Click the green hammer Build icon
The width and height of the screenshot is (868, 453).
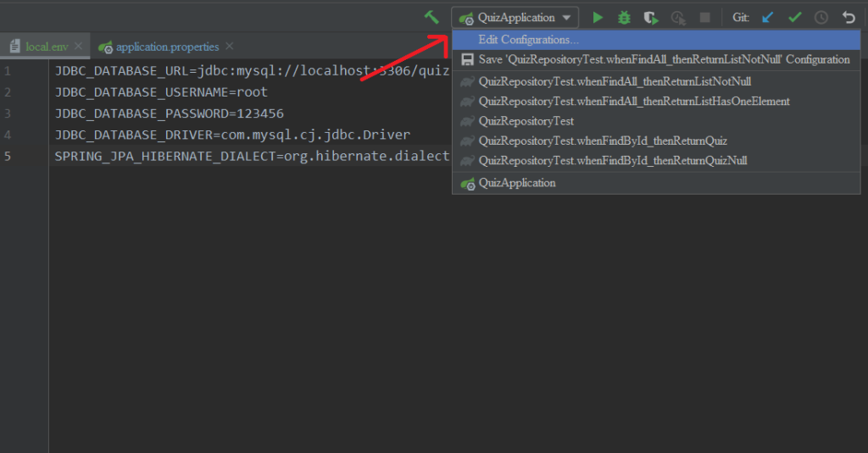click(432, 17)
